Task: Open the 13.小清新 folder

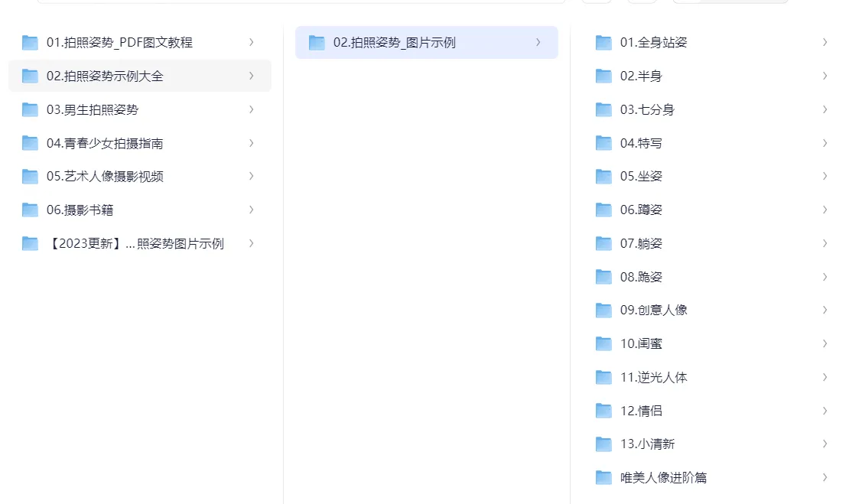Action: click(x=646, y=444)
